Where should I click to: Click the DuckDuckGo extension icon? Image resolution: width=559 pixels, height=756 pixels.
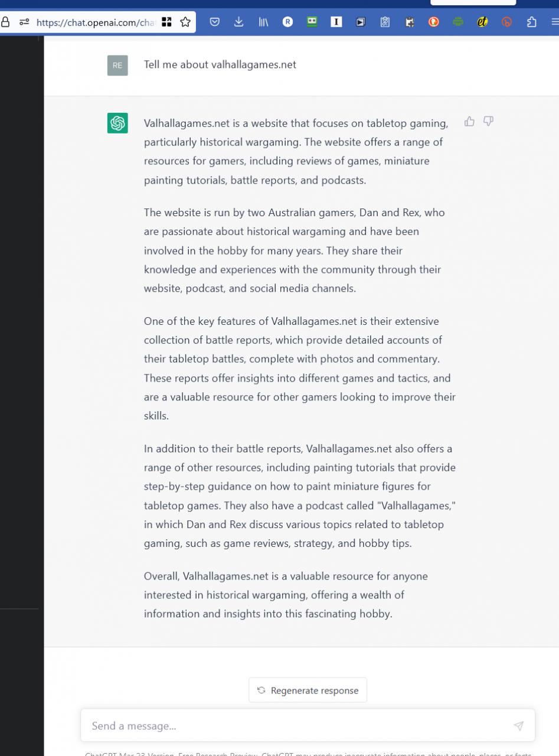(434, 22)
